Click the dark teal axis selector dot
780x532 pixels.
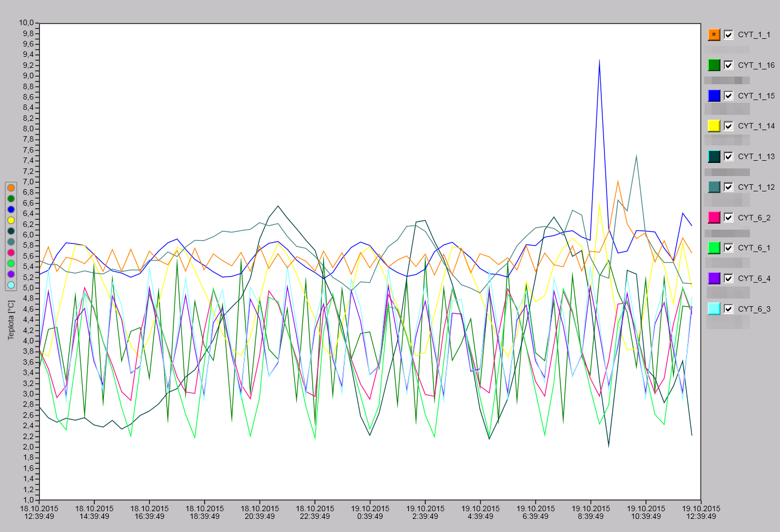tap(11, 231)
